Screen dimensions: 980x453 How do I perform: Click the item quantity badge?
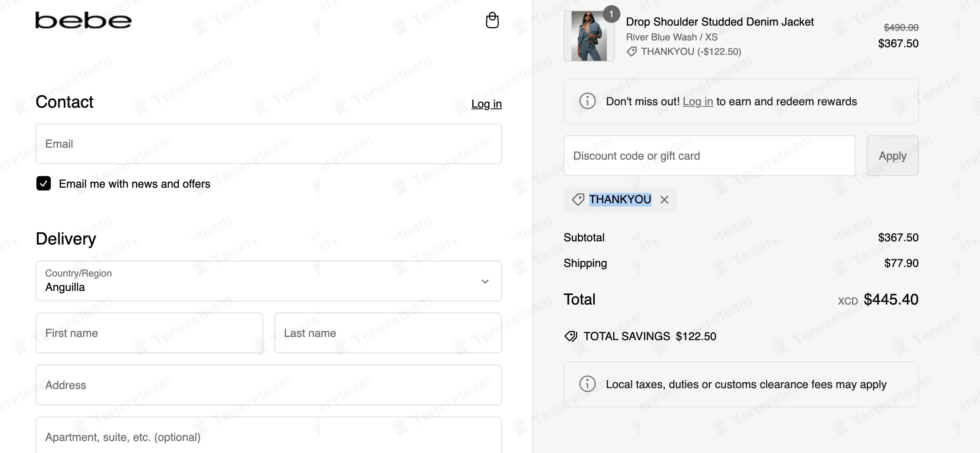coord(611,14)
